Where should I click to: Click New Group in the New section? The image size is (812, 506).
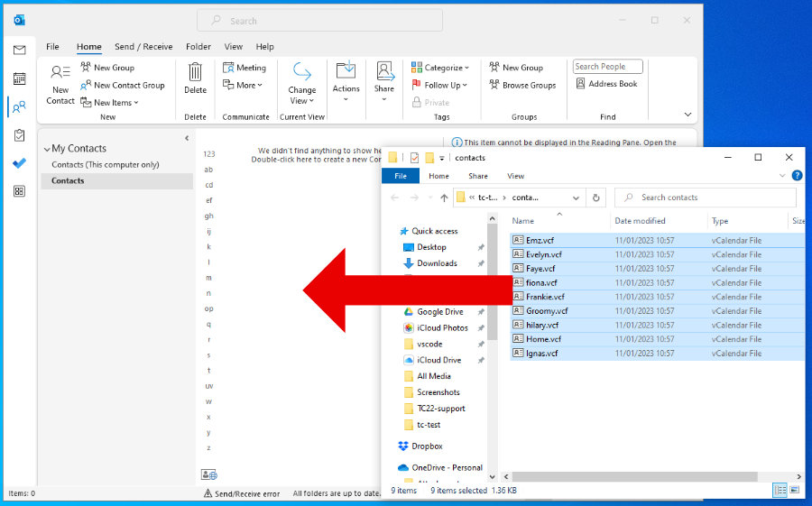107,68
